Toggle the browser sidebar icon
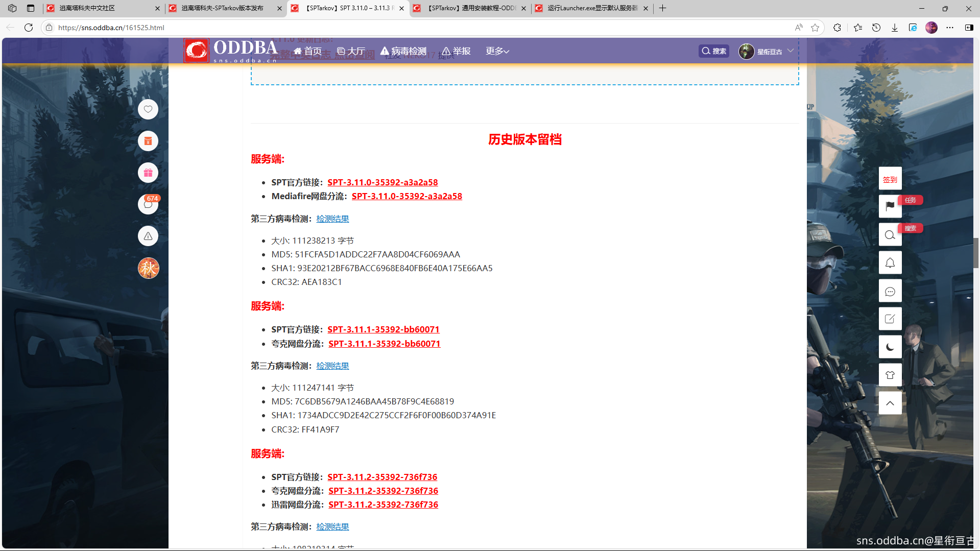Viewport: 980px width, 551px height. click(969, 28)
